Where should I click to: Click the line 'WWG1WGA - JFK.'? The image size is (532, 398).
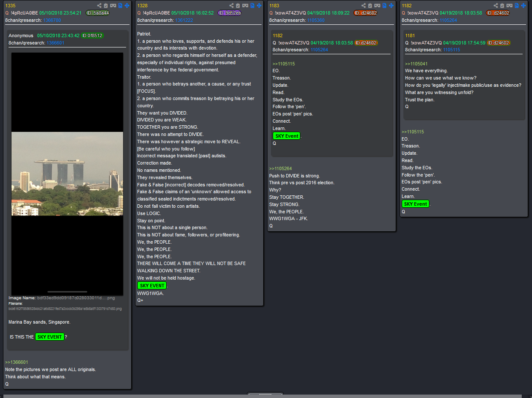(x=288, y=218)
